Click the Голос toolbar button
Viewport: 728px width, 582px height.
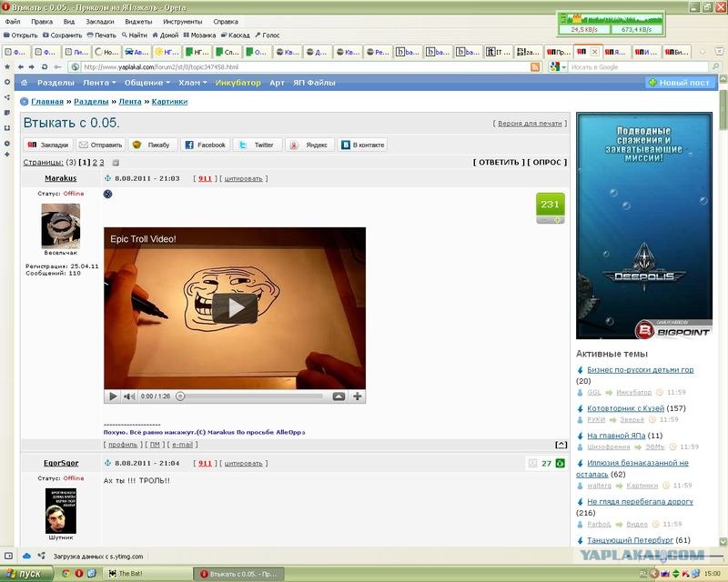coord(267,35)
